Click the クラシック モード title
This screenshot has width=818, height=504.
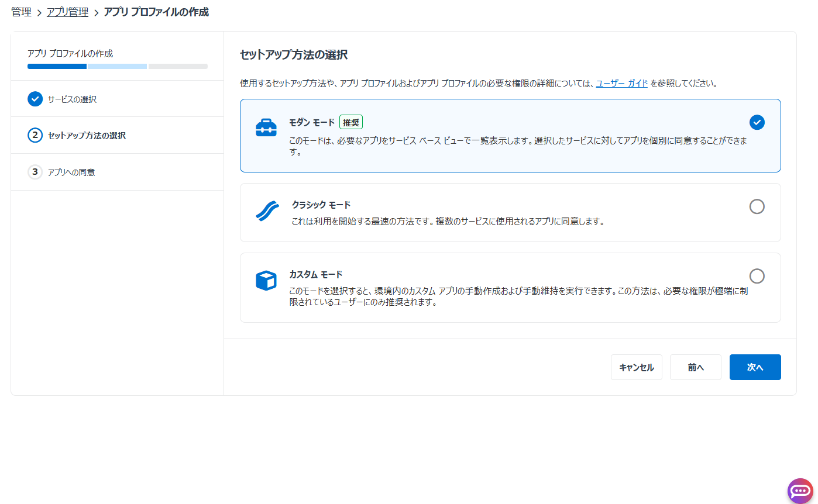tap(321, 205)
